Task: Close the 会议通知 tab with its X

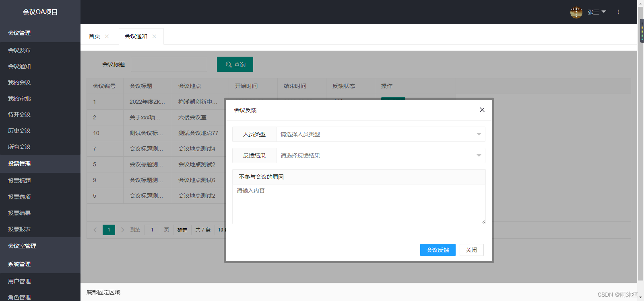Action: 154,37
